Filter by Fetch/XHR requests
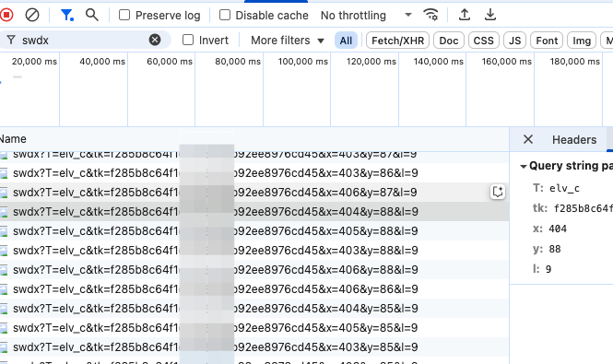 [x=397, y=41]
